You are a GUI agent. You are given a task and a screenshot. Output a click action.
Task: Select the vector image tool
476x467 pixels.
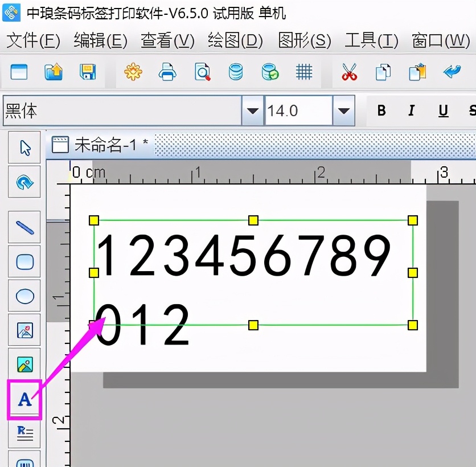click(24, 330)
